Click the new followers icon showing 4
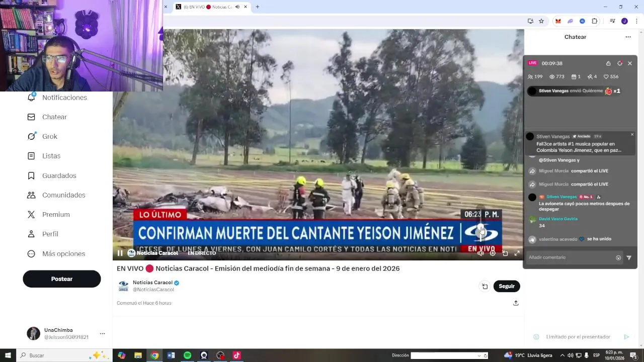The height and width of the screenshot is (362, 644). (592, 77)
